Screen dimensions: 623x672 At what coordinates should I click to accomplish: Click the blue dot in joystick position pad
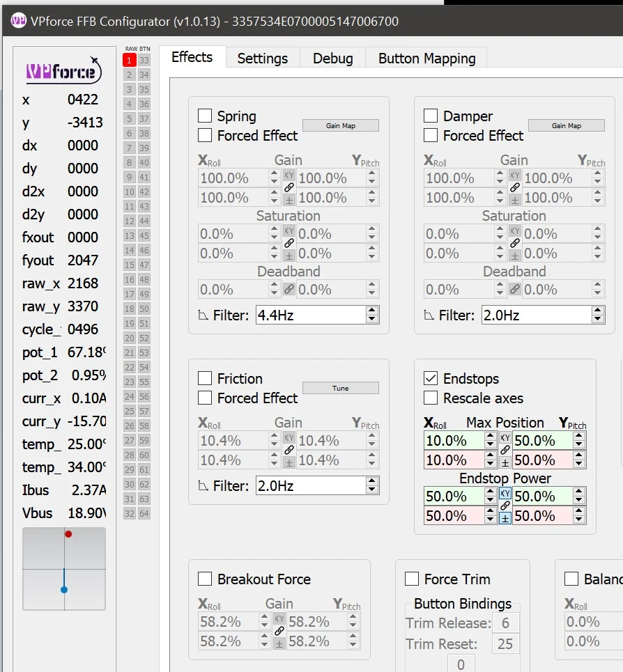click(64, 590)
